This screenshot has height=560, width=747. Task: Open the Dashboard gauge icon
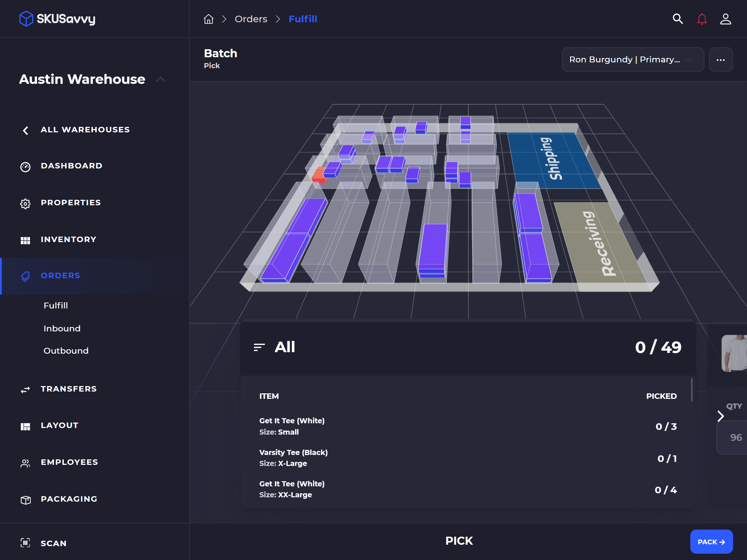pos(25,167)
